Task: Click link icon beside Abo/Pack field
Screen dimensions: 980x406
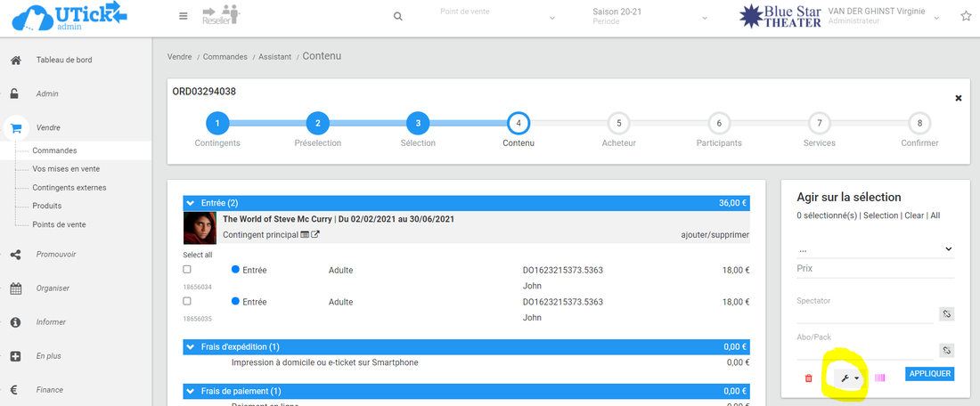Action: pyautogui.click(x=947, y=350)
